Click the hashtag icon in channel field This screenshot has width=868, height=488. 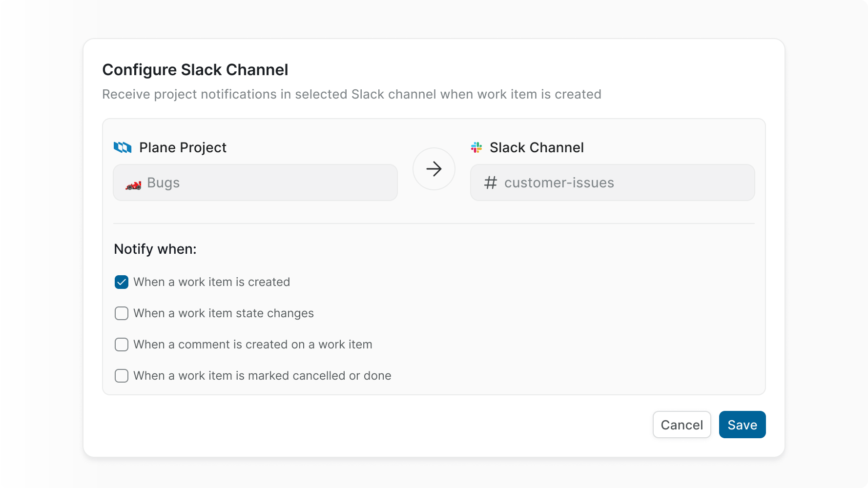point(490,183)
